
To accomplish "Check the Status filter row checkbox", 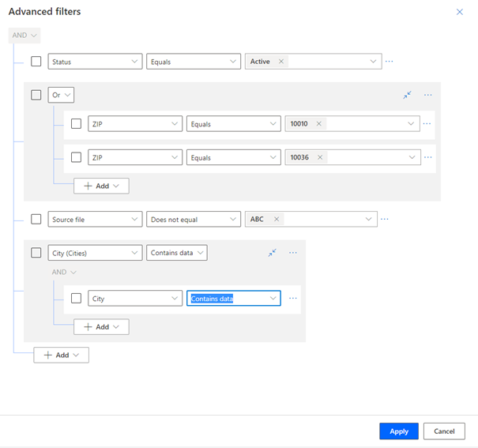I will pos(36,62).
